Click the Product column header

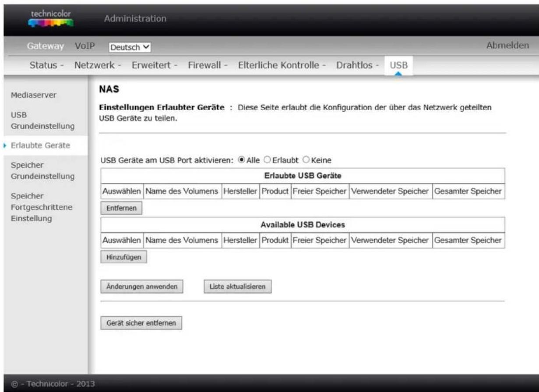tap(275, 192)
